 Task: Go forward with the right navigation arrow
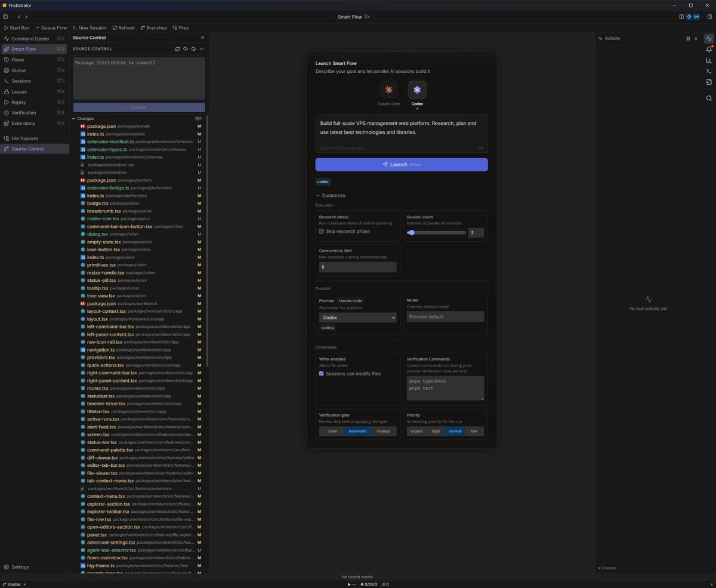[x=26, y=17]
